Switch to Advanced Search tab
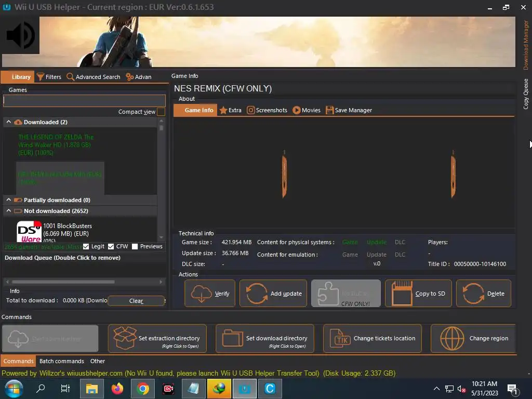The image size is (532, 399). 94,77
